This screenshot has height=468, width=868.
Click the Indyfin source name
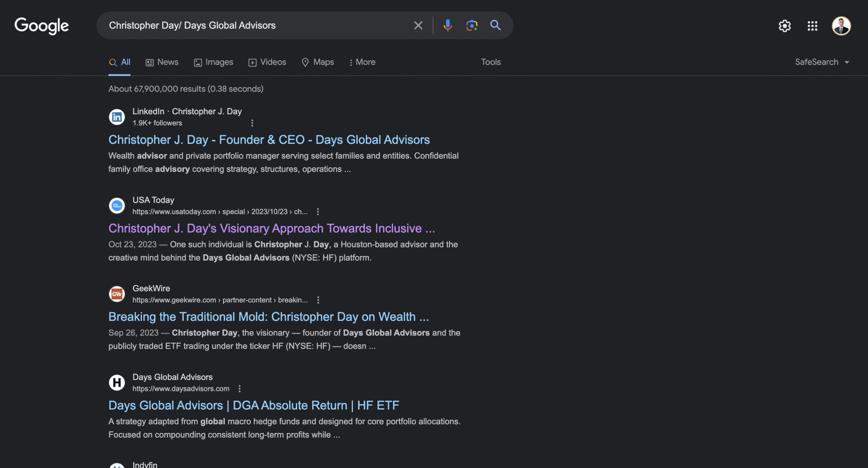pyautogui.click(x=145, y=464)
